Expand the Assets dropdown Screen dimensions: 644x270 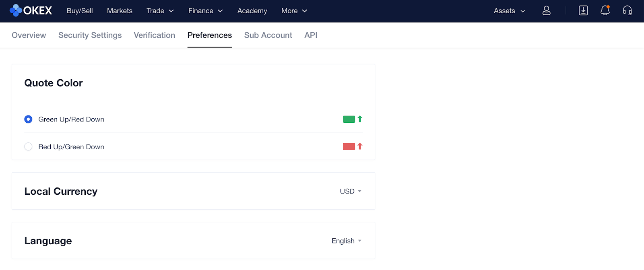tap(509, 11)
